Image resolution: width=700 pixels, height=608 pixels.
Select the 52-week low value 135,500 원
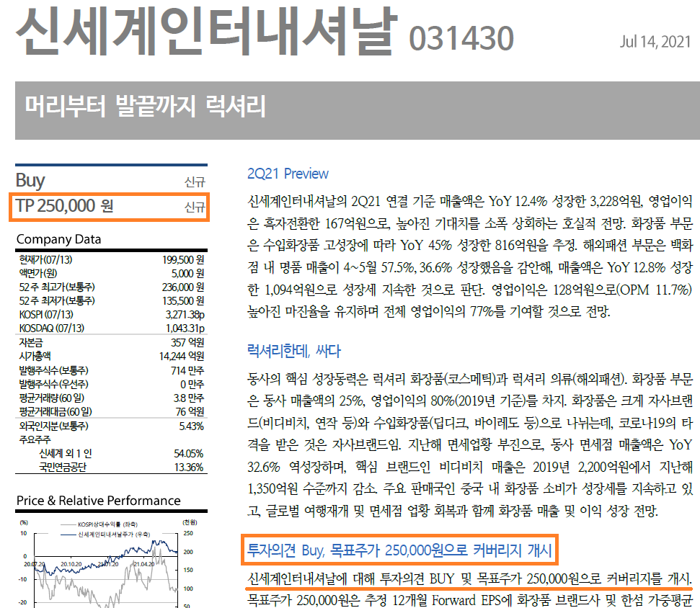coord(183,300)
